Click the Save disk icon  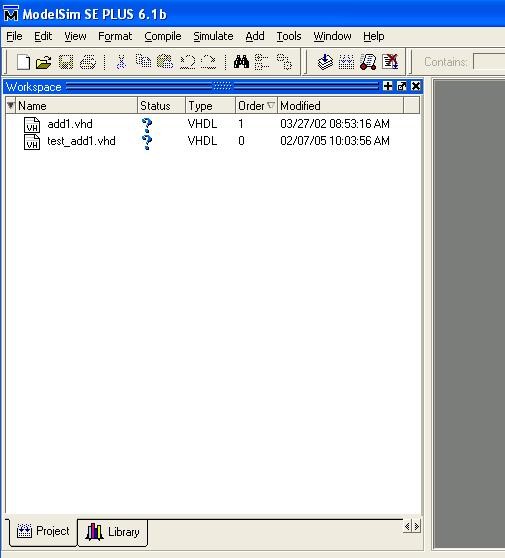[66, 62]
